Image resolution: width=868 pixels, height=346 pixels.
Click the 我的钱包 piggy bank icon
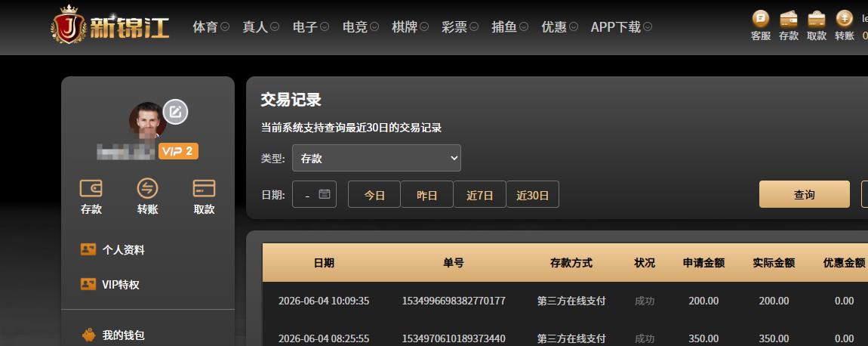tap(88, 335)
